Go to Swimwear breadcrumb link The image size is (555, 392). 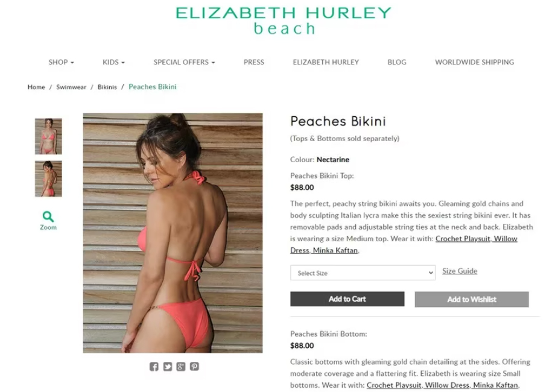click(71, 87)
